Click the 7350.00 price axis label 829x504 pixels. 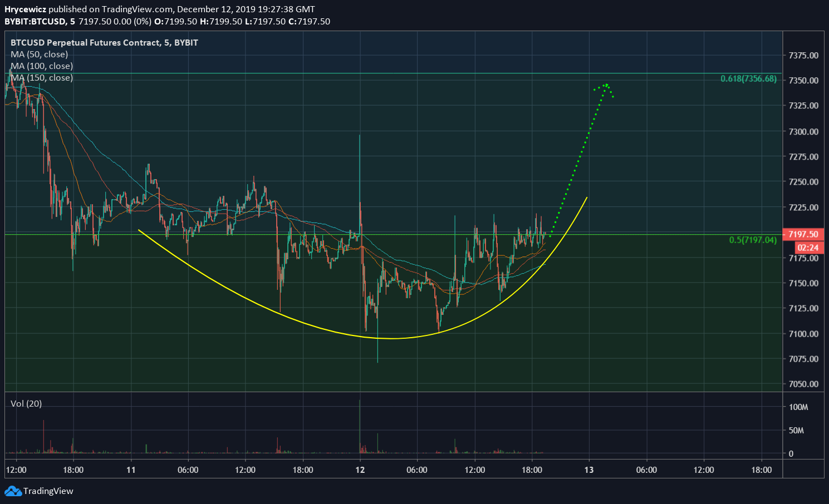point(803,81)
